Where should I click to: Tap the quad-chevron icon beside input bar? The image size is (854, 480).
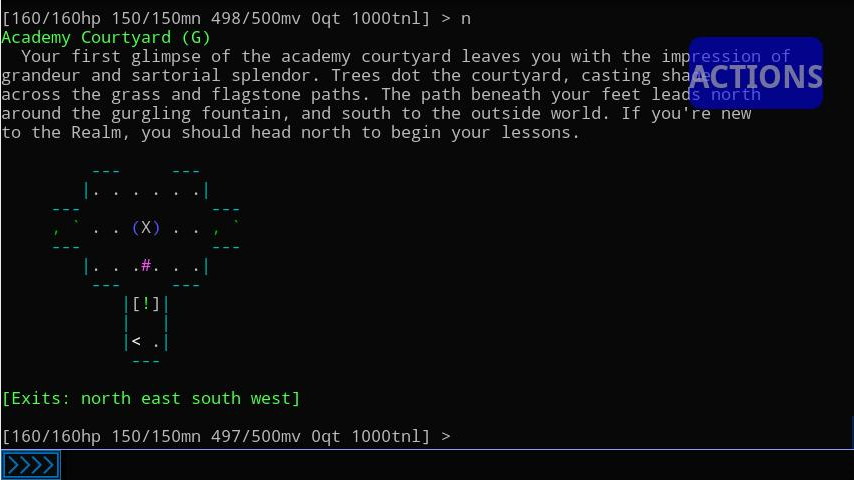pos(31,465)
